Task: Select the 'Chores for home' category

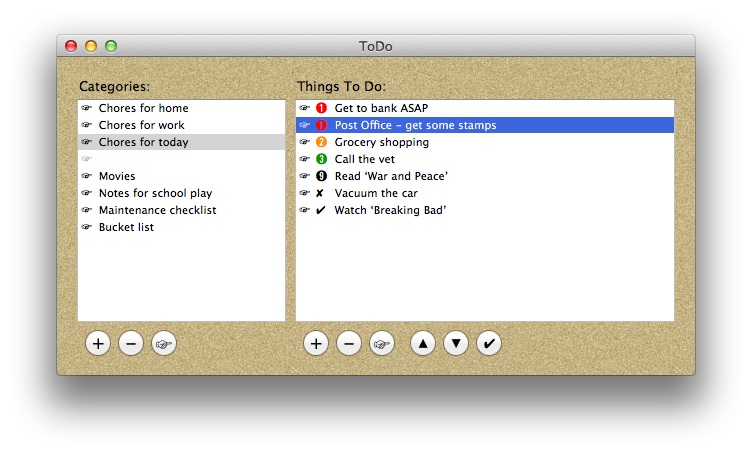Action: coord(143,108)
